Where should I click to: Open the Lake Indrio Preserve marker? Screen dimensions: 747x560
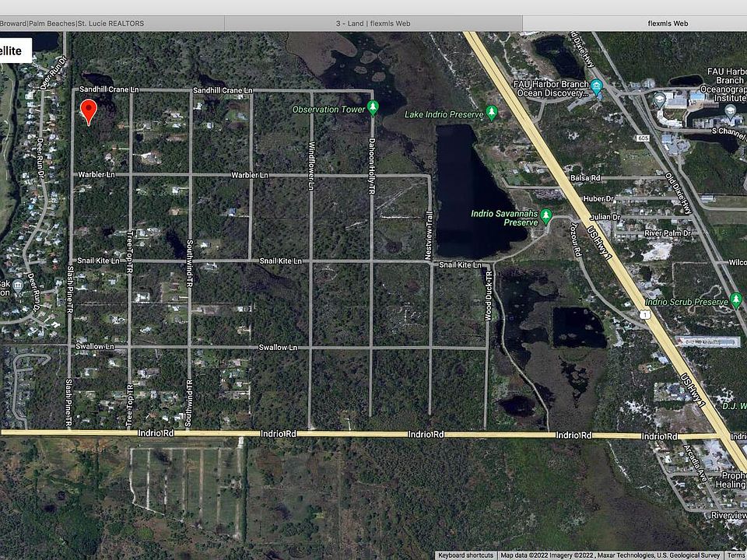[492, 114]
